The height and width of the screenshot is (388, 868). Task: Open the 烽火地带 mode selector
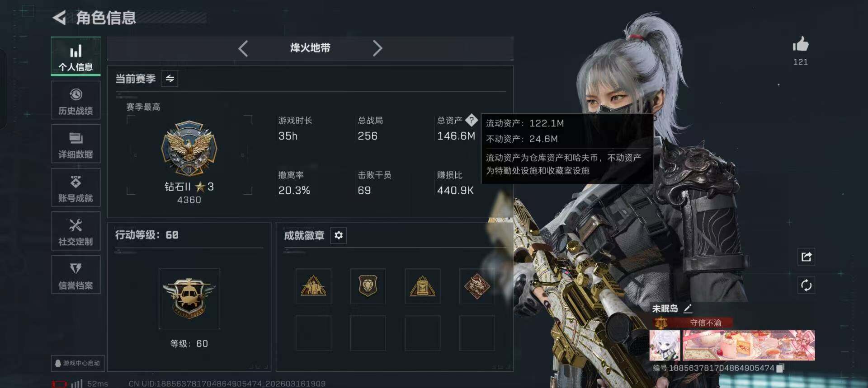click(310, 48)
